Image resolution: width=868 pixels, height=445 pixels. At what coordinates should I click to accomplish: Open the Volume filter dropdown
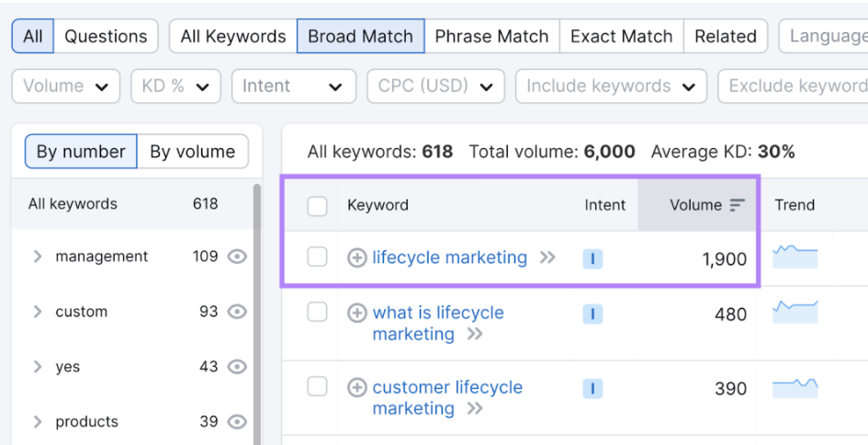pos(66,86)
